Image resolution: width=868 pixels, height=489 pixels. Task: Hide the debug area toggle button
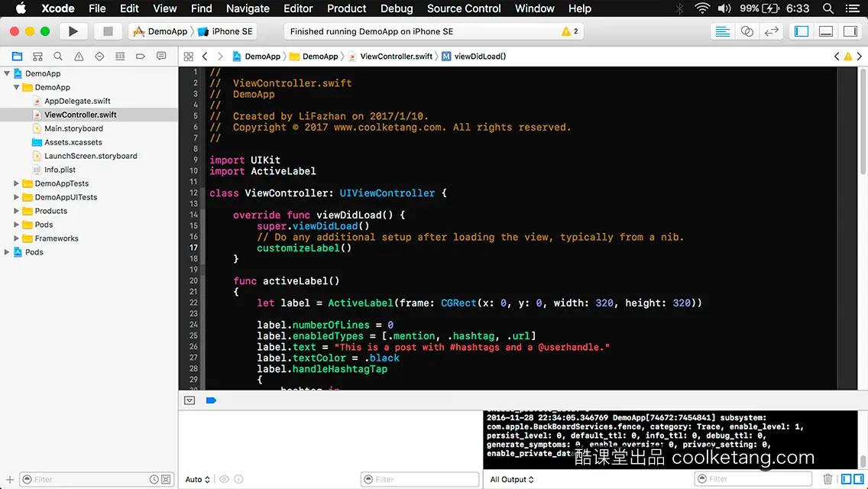point(189,400)
